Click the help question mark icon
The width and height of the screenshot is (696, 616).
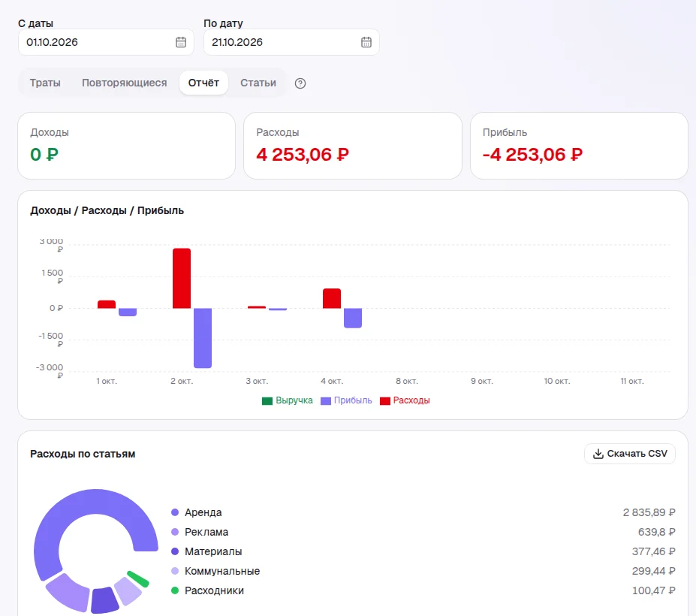click(x=300, y=83)
